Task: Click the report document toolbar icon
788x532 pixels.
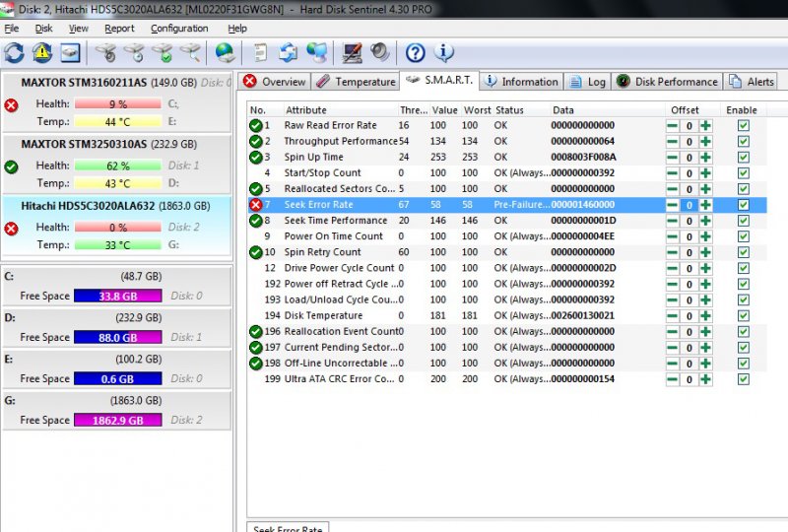Action: tap(260, 52)
